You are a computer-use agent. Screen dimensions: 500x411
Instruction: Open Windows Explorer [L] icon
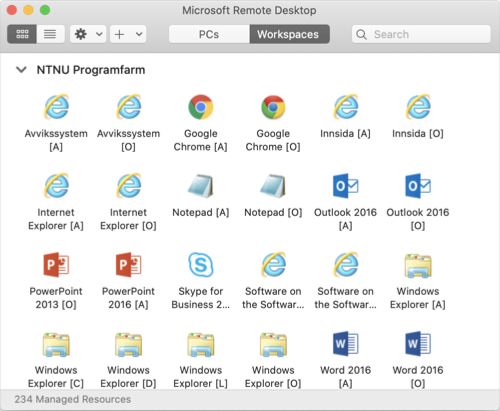pyautogui.click(x=201, y=344)
